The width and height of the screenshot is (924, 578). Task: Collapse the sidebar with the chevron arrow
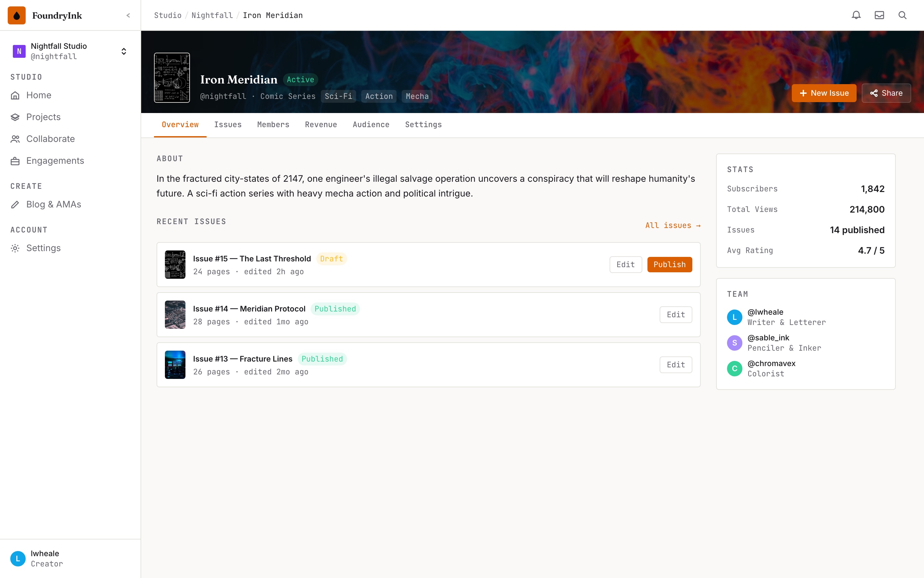128,15
